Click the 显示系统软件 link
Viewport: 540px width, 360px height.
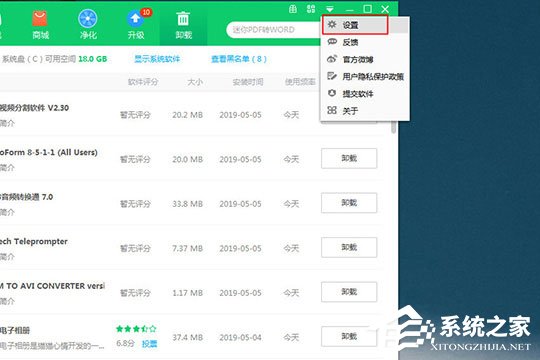pos(157,59)
